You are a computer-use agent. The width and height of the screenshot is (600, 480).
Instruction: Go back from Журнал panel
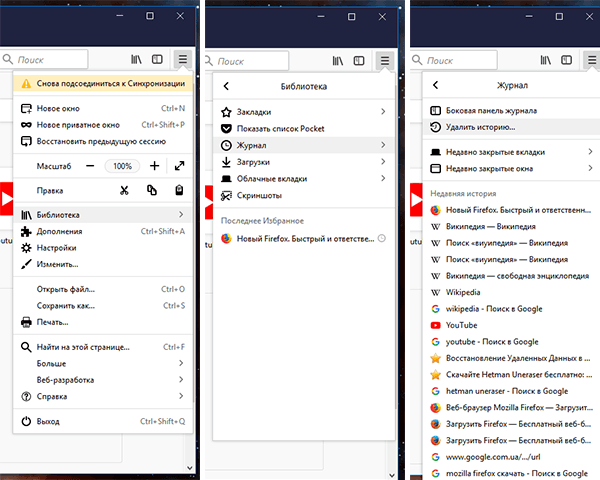435,85
